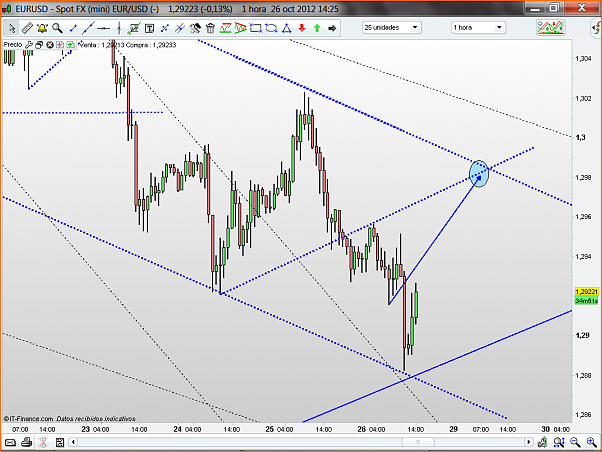
Task: Zoom in with the plus magnifier
Action: (592, 442)
